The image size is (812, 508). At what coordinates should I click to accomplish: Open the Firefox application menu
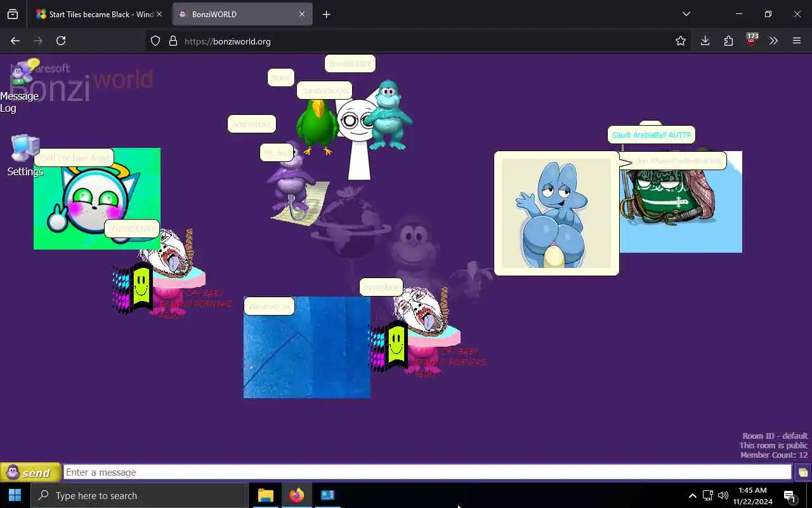click(797, 41)
